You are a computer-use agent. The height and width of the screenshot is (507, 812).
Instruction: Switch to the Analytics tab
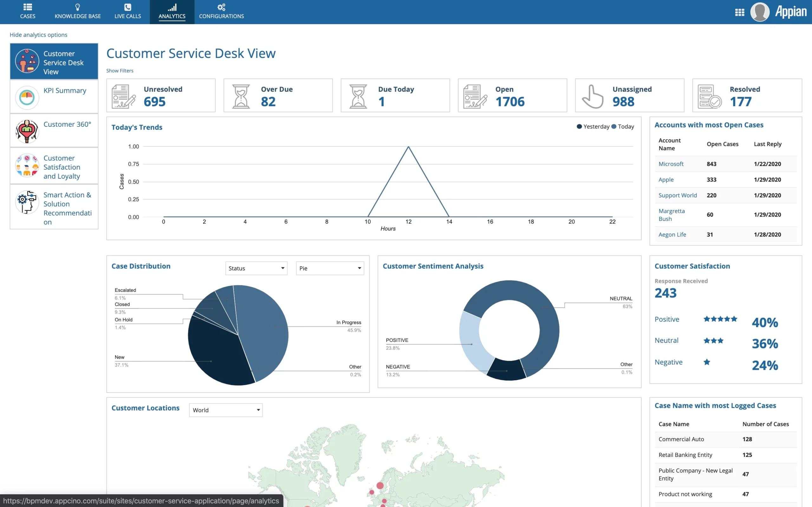(172, 12)
